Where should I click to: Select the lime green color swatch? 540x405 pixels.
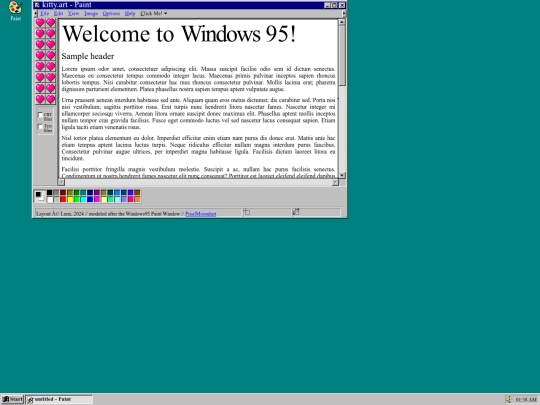pyautogui.click(x=76, y=199)
